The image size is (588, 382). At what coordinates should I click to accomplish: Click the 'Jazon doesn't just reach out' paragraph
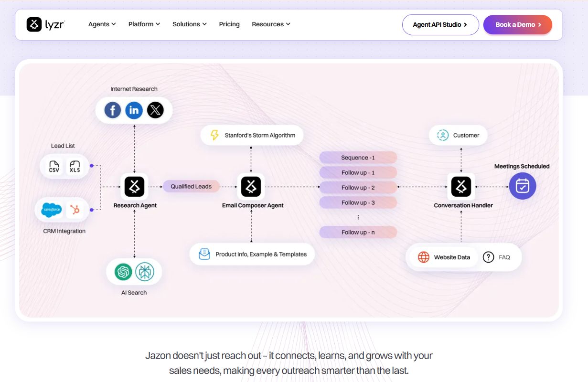pyautogui.click(x=289, y=363)
